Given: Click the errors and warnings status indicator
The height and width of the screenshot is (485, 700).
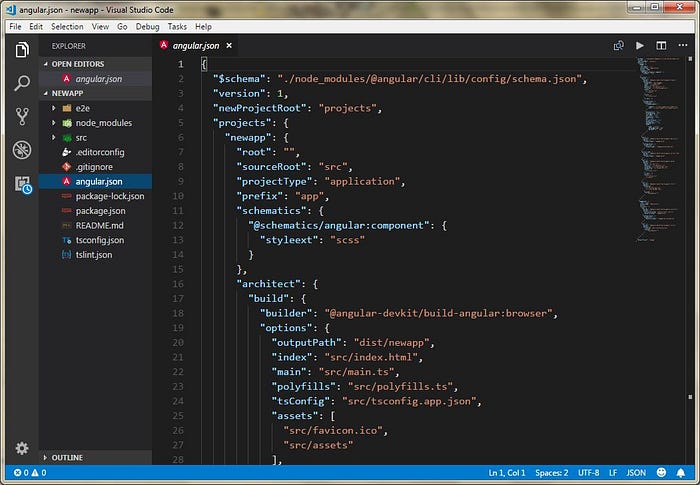Looking at the screenshot, I should click(x=30, y=472).
